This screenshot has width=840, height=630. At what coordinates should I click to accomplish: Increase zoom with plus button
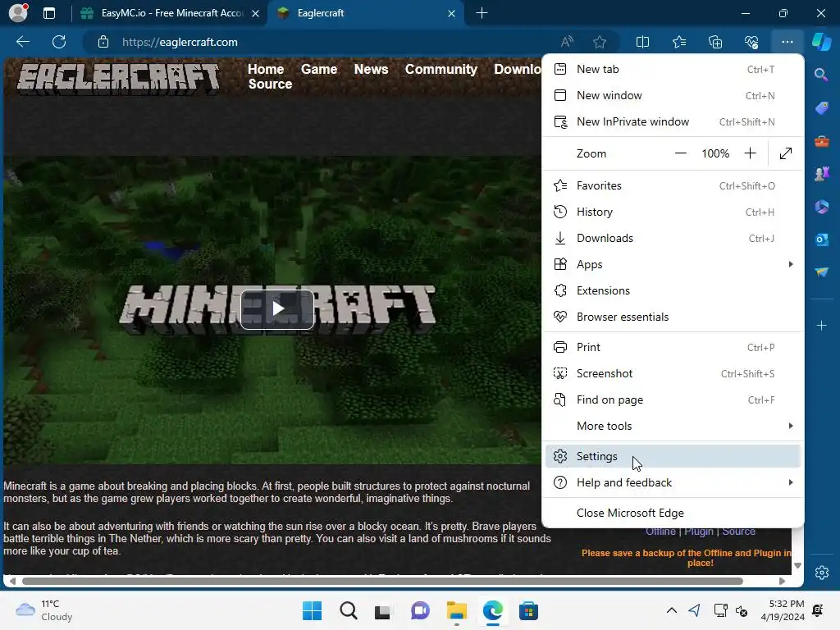(750, 153)
